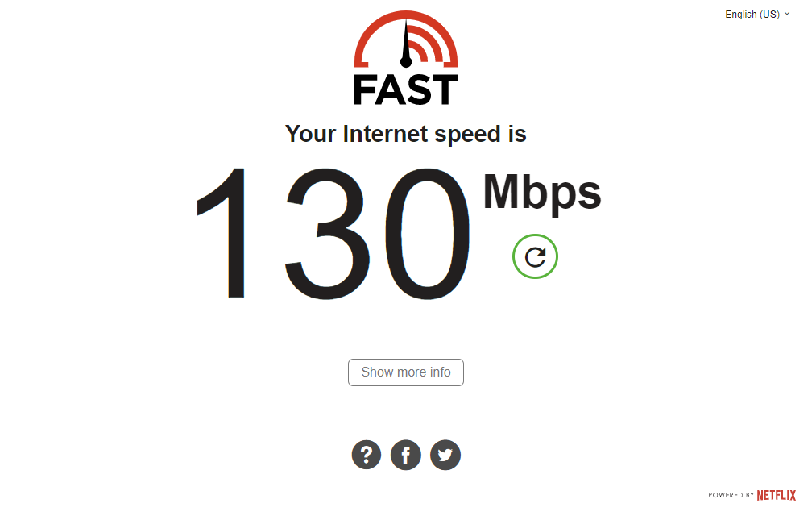812x516 pixels.
Task: Expand the chevron beside English (US)
Action: coord(786,14)
